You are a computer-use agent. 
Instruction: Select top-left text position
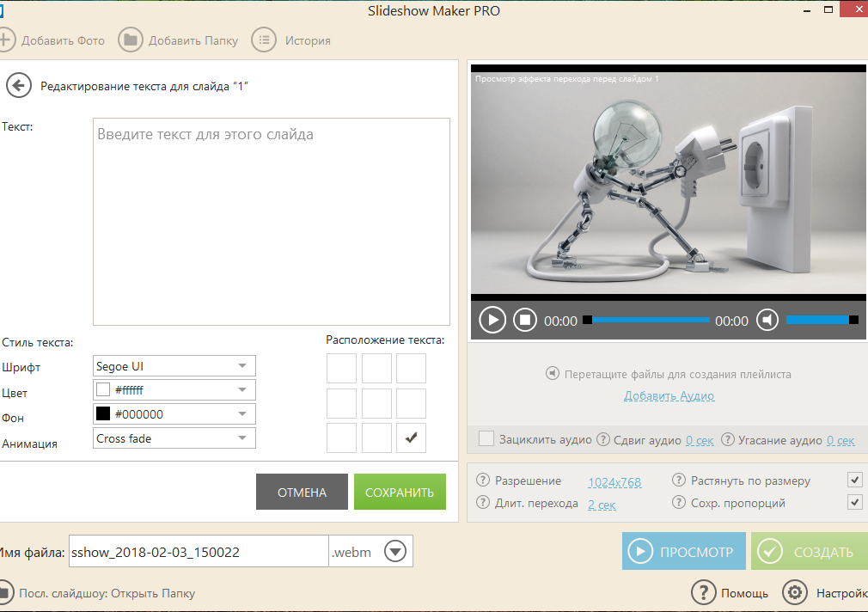[x=341, y=368]
